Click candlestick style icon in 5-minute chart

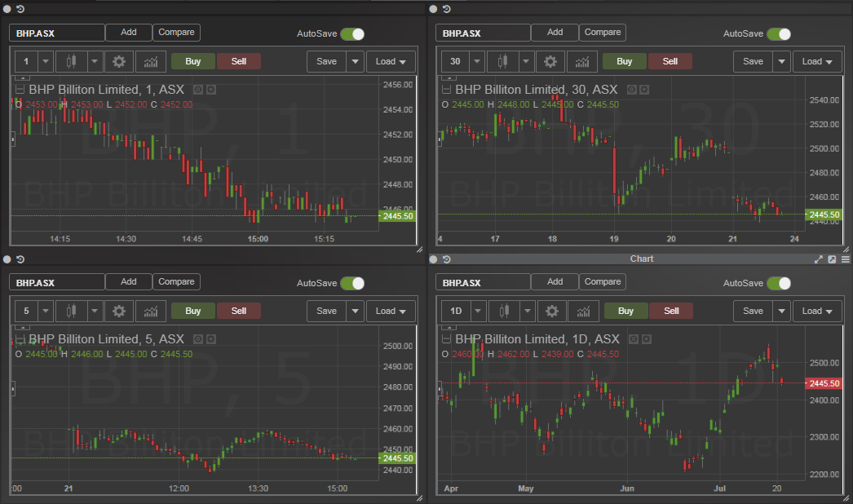coord(71,311)
